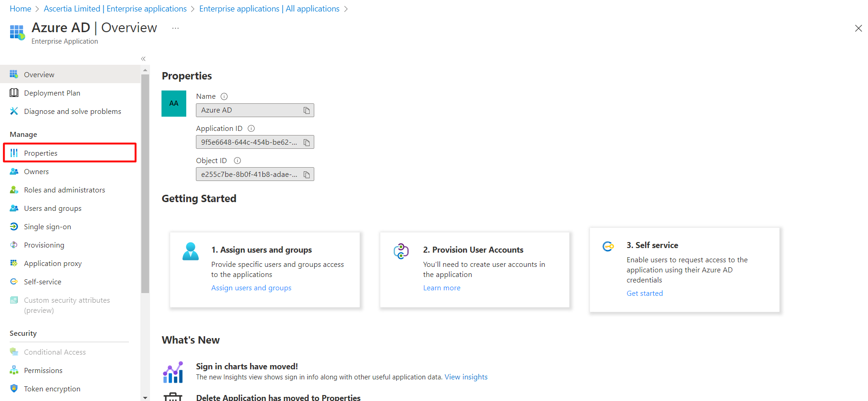Copy the Application ID to clipboard
This screenshot has height=401, width=868.
(306, 142)
